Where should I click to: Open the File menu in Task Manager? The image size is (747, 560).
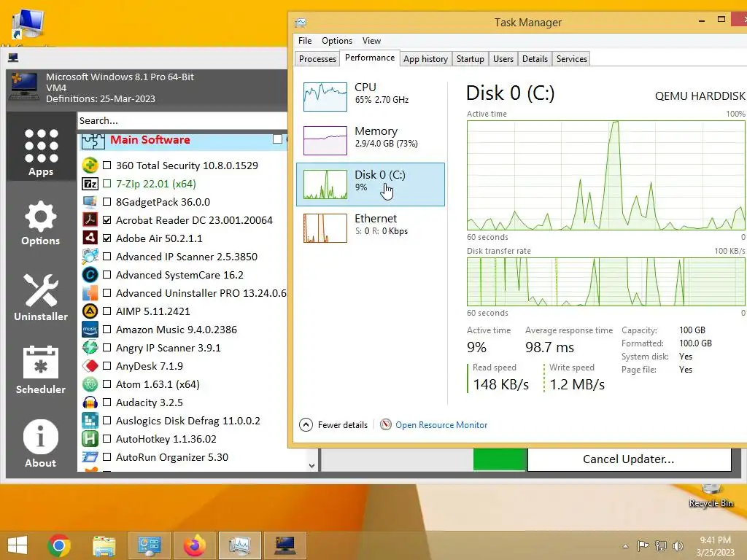point(305,41)
